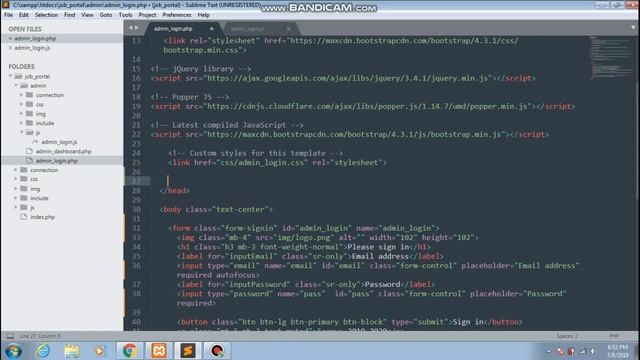Go to previous tab with left arrow
The width and height of the screenshot is (640, 360).
click(x=131, y=28)
